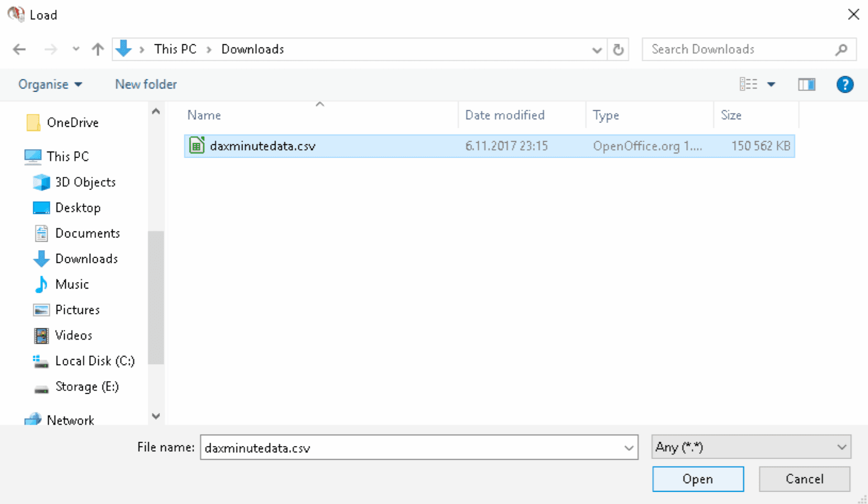The width and height of the screenshot is (868, 504).
Task: Open Storage (E:) drive in sidebar
Action: pyautogui.click(x=87, y=387)
